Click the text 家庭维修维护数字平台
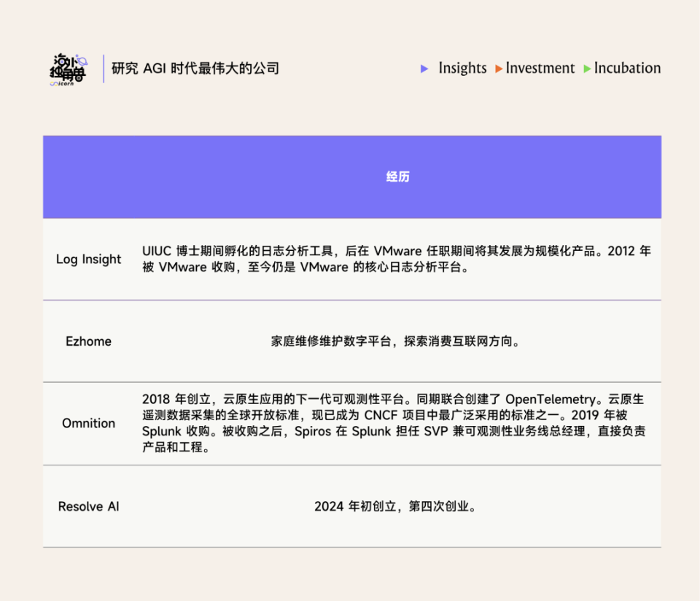The image size is (700, 601). point(331,341)
